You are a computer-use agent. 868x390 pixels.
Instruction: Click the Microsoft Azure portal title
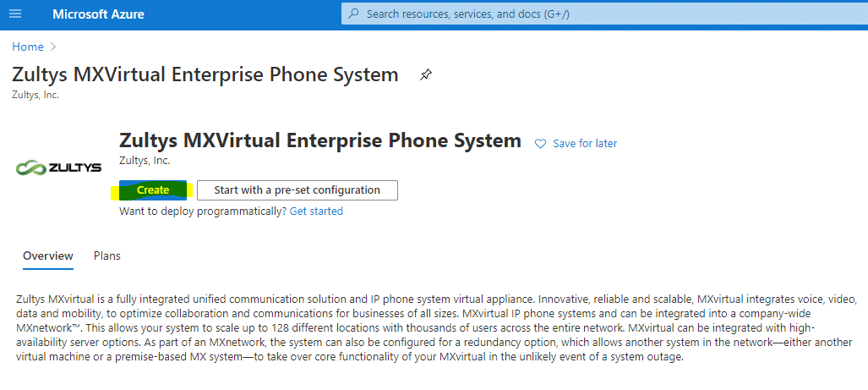tap(99, 14)
